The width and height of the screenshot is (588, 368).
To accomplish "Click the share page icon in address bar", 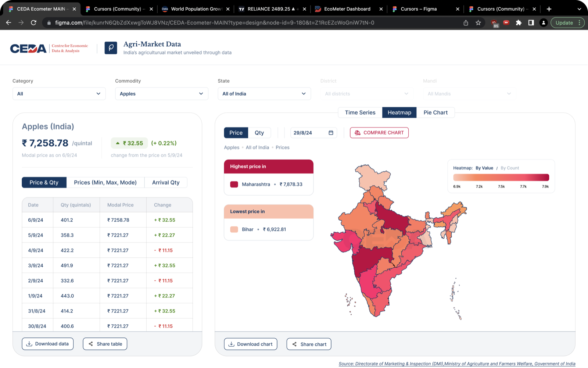I will pos(466,23).
